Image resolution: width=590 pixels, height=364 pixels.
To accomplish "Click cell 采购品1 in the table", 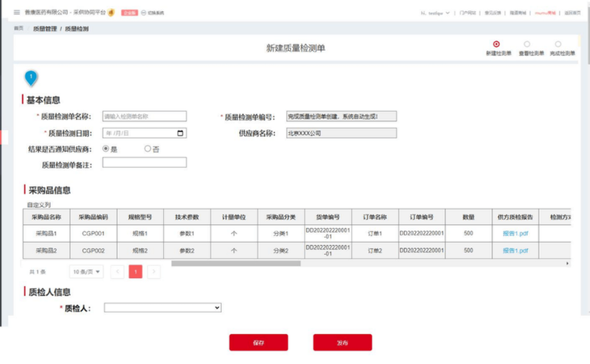I will point(46,234).
